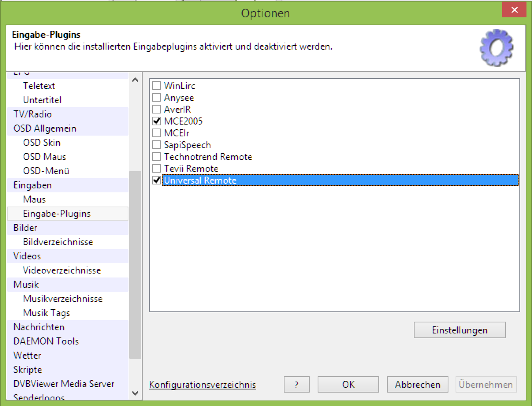Image resolution: width=532 pixels, height=406 pixels.
Task: Select the highlighted Universal Remote row
Action: (x=340, y=180)
